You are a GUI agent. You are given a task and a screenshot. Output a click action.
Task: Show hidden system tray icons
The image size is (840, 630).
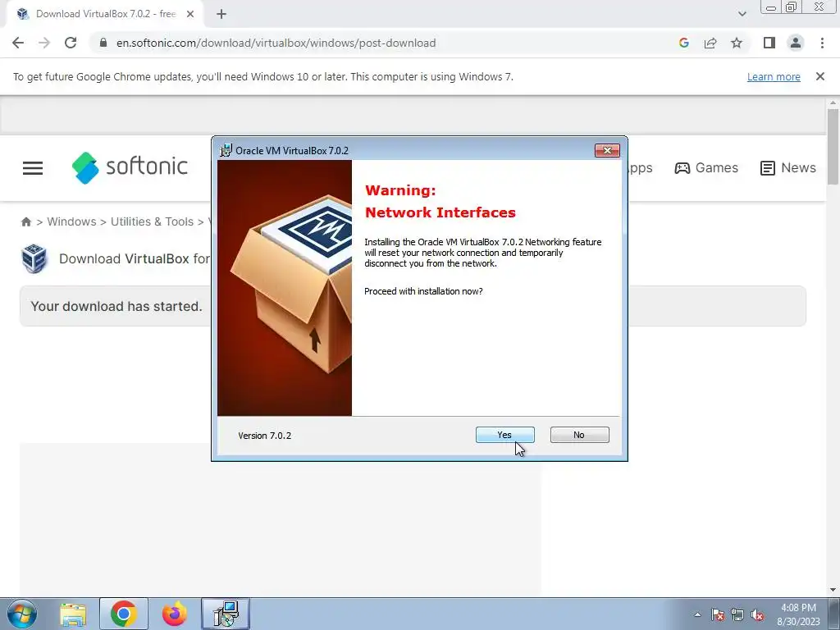tap(697, 614)
